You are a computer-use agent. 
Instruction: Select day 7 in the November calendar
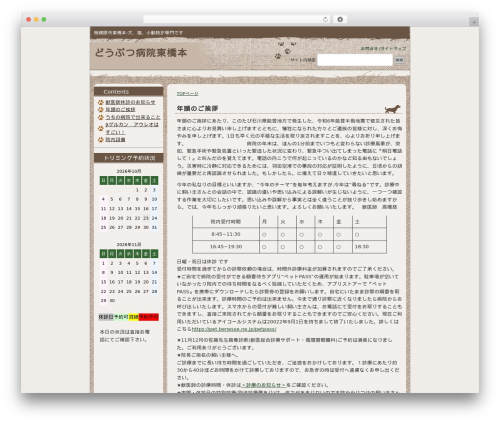(154, 263)
